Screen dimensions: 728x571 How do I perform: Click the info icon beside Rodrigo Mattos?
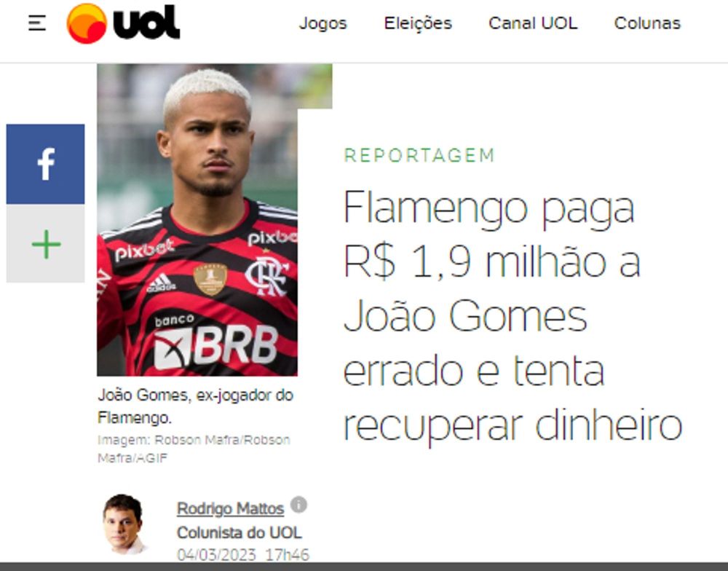(x=298, y=505)
